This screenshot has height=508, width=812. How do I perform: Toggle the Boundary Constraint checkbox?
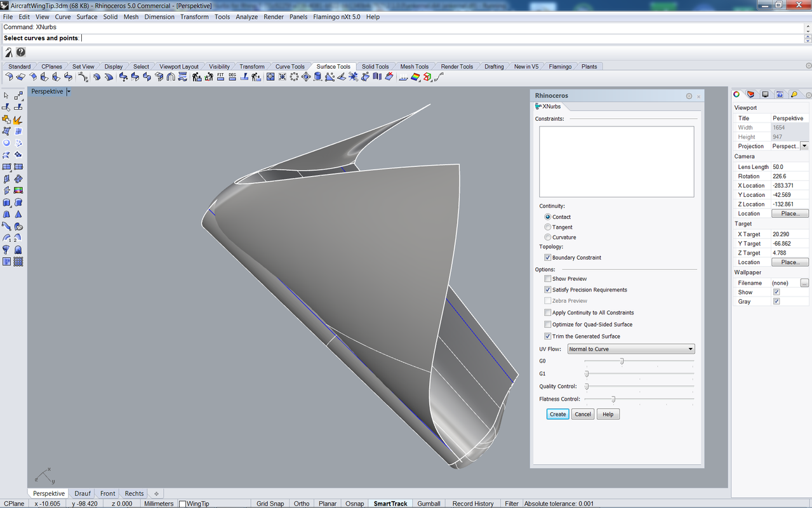(547, 258)
